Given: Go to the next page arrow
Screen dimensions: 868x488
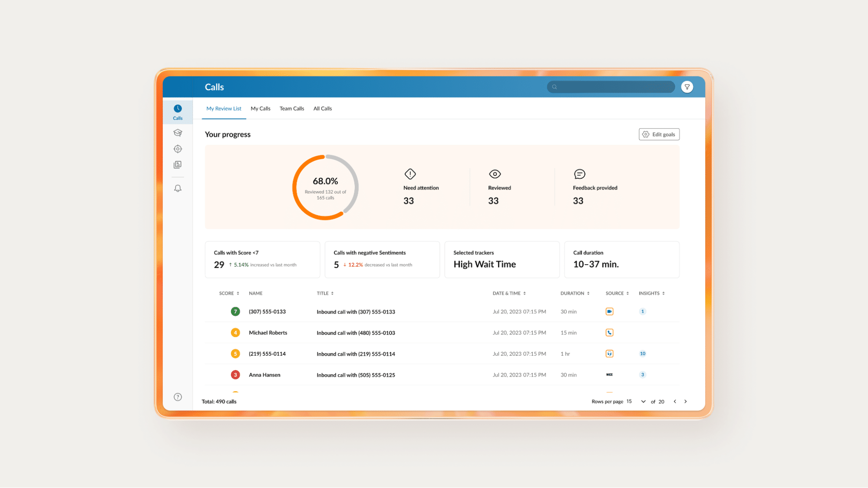Looking at the screenshot, I should click(686, 402).
